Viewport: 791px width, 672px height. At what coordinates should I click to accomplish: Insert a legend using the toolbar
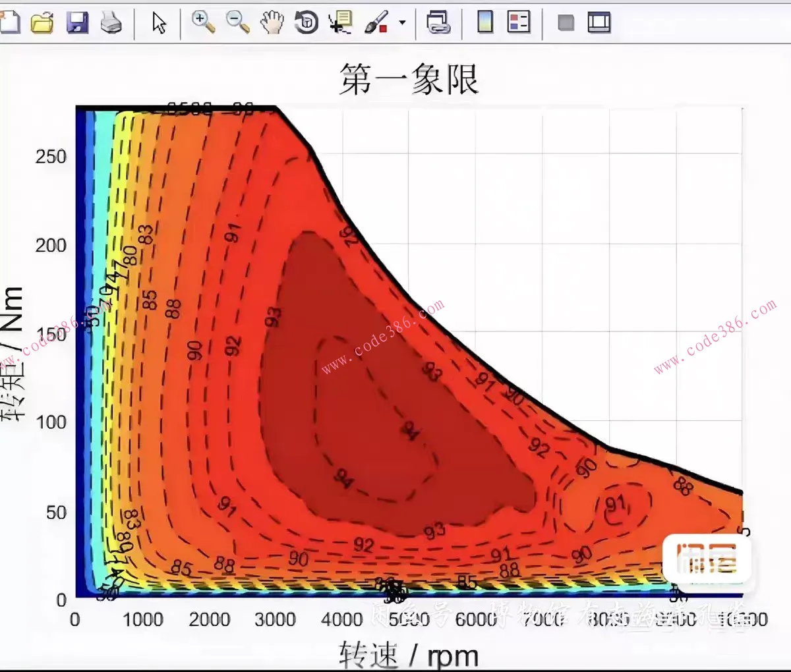tap(519, 23)
